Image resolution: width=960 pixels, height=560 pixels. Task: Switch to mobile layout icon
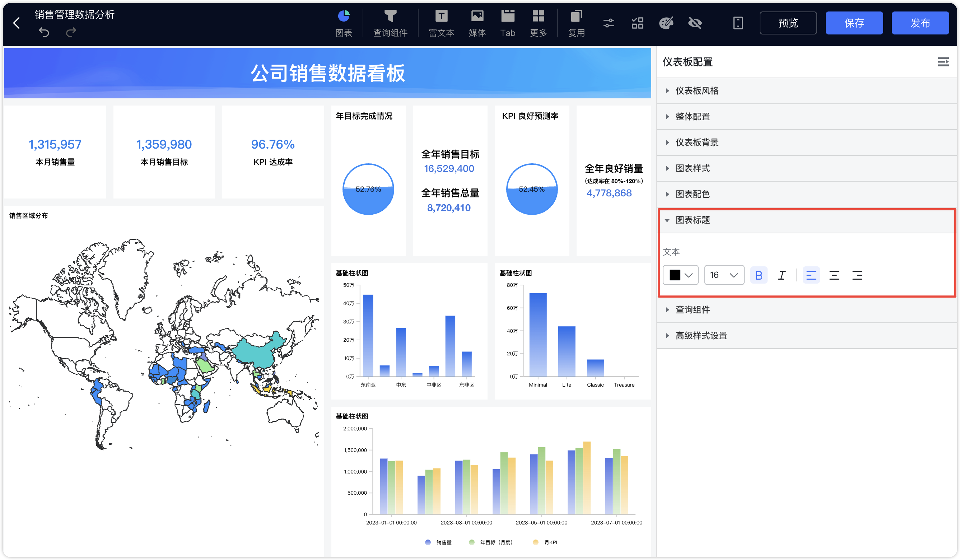point(738,23)
